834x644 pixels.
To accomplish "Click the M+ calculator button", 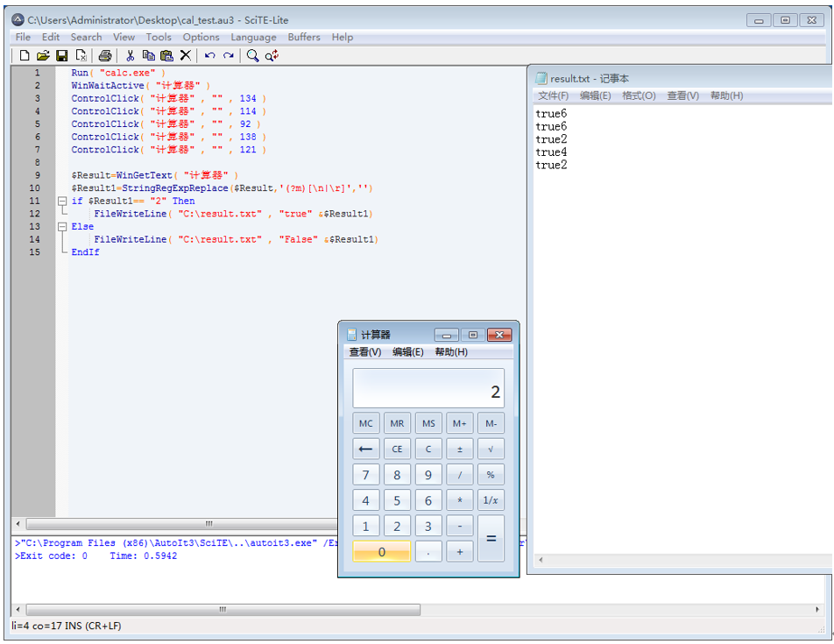I will tap(460, 423).
